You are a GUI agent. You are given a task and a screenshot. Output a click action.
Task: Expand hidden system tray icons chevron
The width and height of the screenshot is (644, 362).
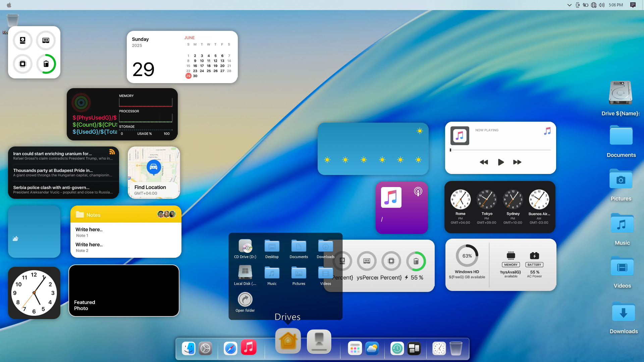click(x=569, y=5)
